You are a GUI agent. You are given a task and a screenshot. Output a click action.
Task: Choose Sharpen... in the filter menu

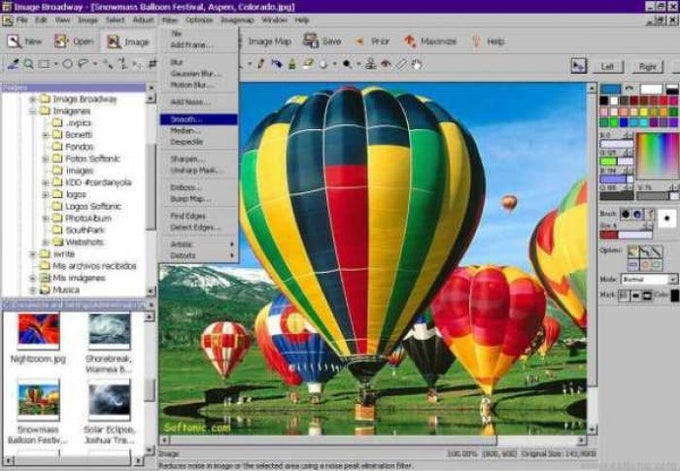pyautogui.click(x=199, y=159)
